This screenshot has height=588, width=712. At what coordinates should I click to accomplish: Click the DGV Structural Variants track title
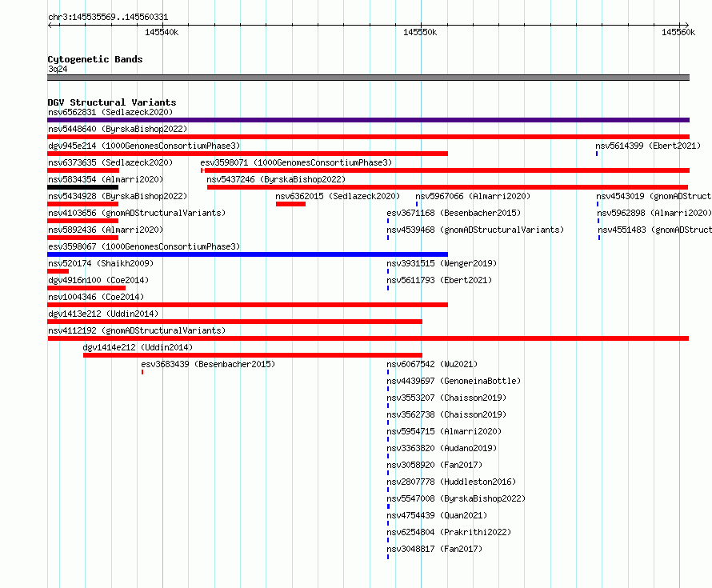pyautogui.click(x=112, y=102)
